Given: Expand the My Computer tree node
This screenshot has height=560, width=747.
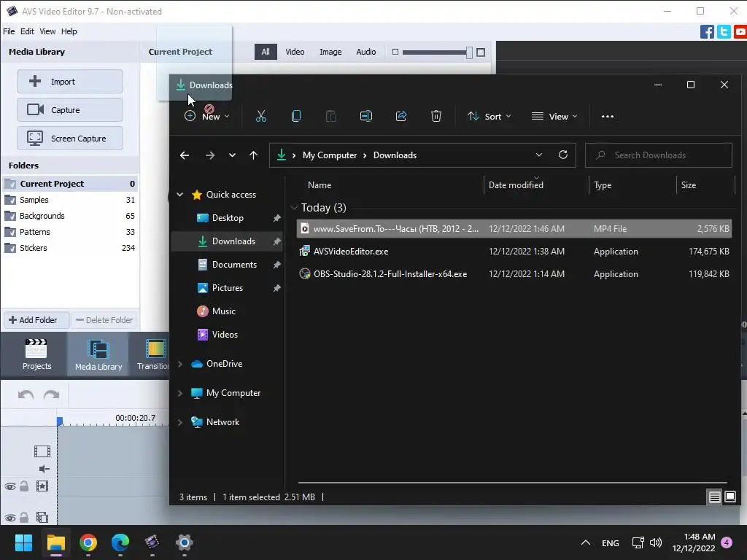Looking at the screenshot, I should 179,393.
